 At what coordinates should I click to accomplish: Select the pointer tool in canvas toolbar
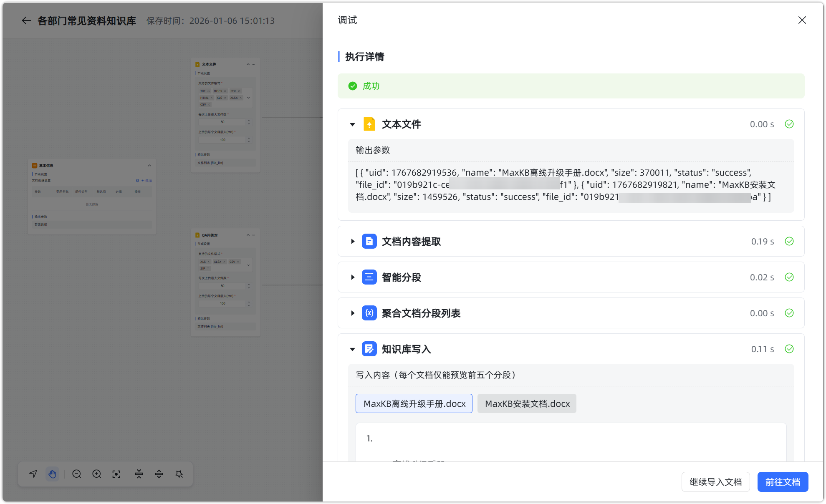(33, 474)
